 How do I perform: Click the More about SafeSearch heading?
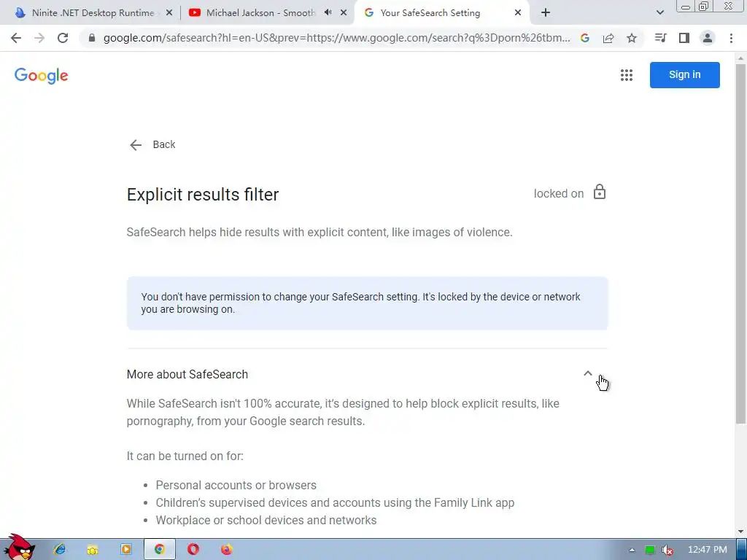click(x=187, y=374)
